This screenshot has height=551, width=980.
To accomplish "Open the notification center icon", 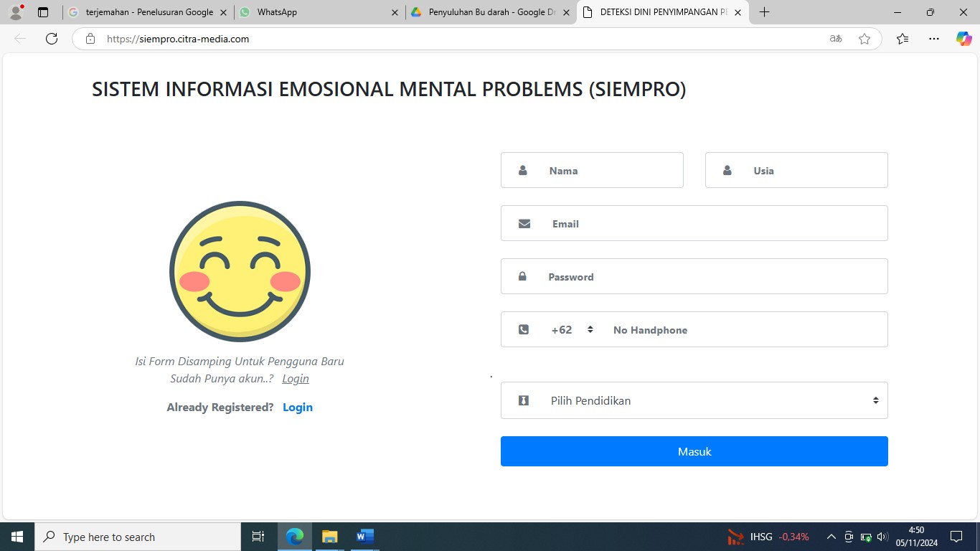I will (x=956, y=537).
